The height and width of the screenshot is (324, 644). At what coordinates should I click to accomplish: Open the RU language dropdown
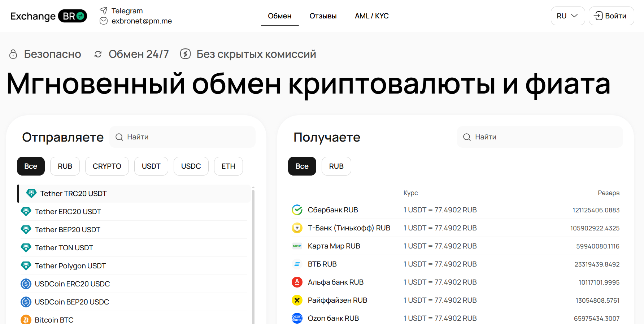[567, 16]
